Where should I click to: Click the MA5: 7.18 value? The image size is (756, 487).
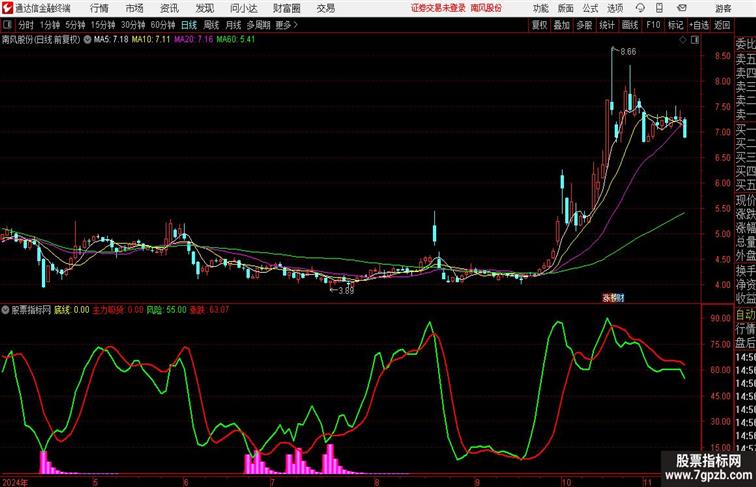[x=111, y=40]
